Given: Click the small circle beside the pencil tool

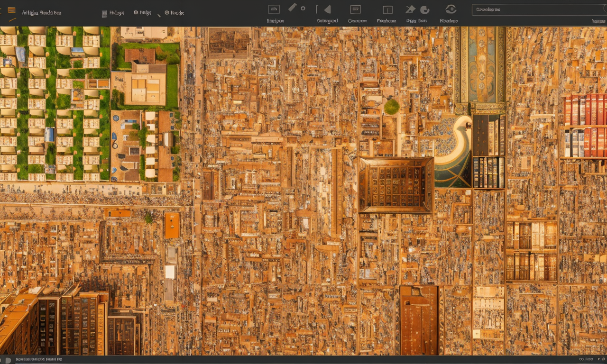Looking at the screenshot, I should pos(303,9).
